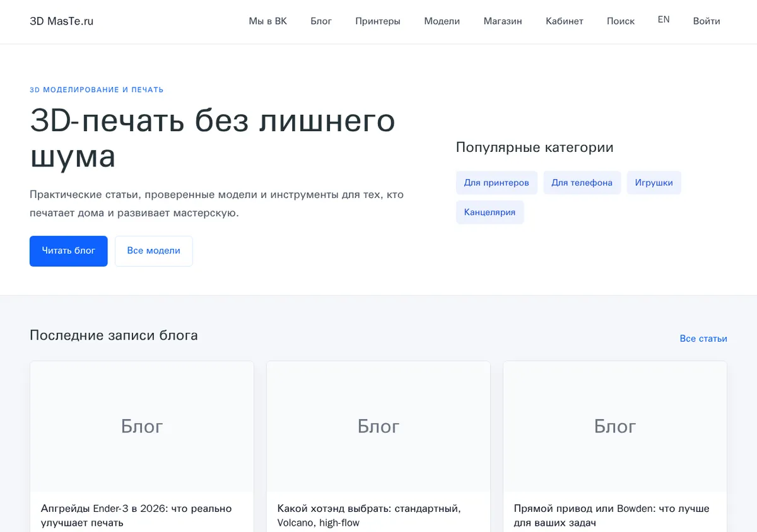Open the Все статьи link

pyautogui.click(x=703, y=338)
